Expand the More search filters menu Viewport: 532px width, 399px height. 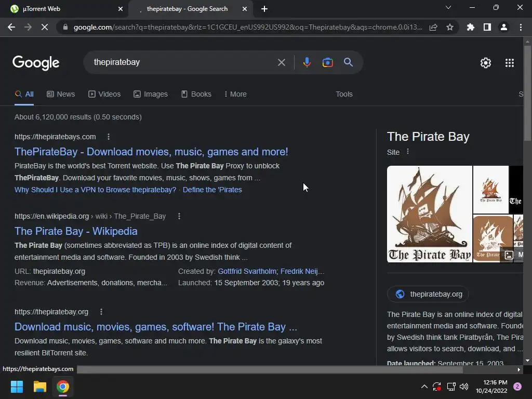click(235, 94)
